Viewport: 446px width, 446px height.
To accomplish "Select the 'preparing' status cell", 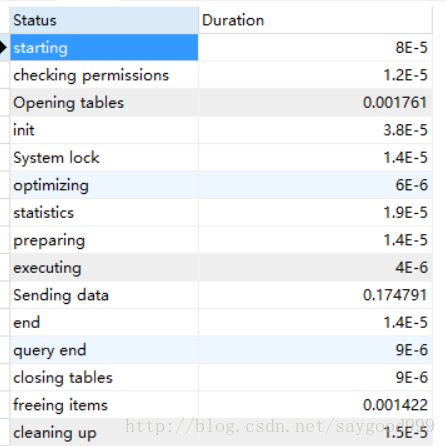I will click(104, 240).
